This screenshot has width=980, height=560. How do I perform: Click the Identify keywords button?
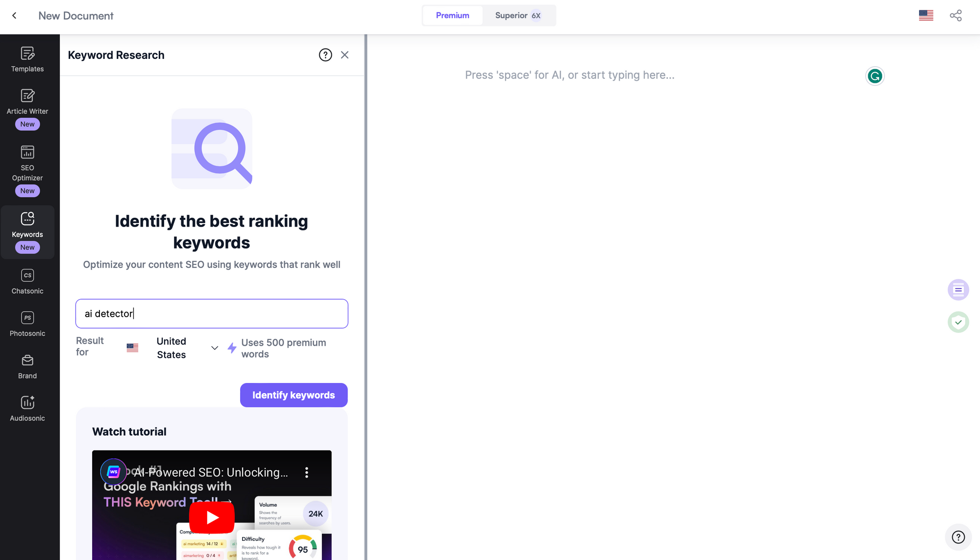coord(294,395)
